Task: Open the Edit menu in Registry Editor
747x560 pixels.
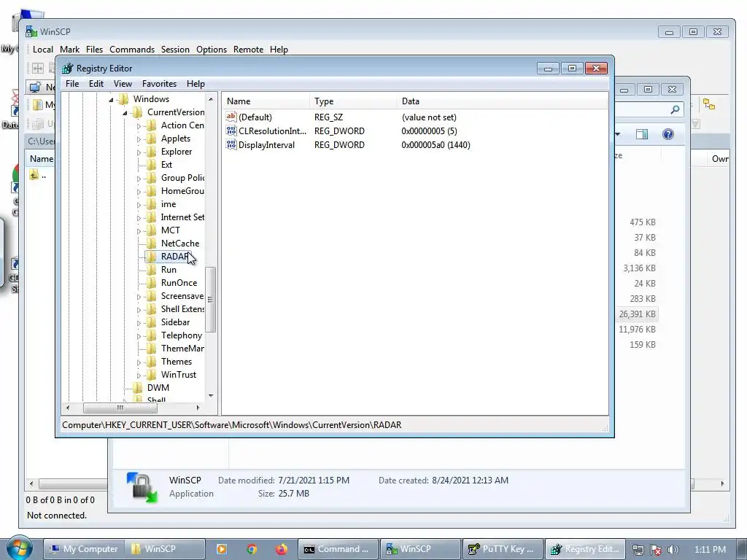Action: (x=96, y=84)
